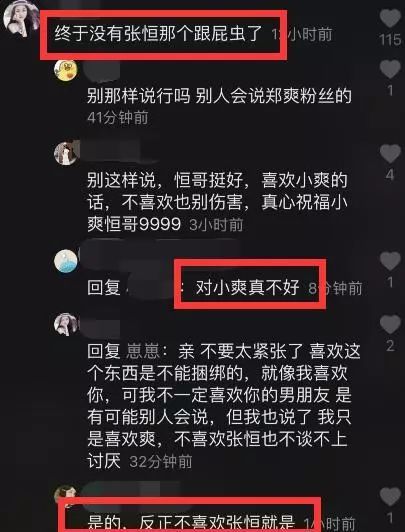Tap the comment starting 是的，反正不喜欢张恒
The width and height of the screenshot is (405, 532).
point(192,523)
